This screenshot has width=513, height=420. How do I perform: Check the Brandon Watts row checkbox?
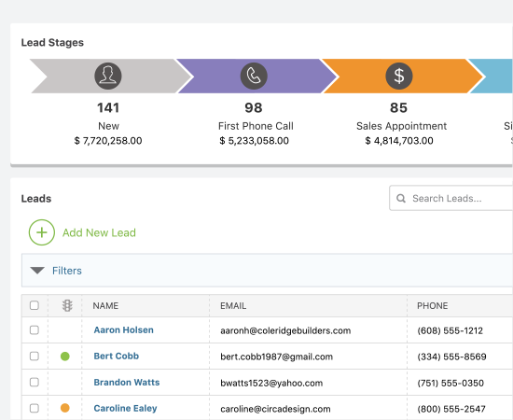[x=35, y=383]
